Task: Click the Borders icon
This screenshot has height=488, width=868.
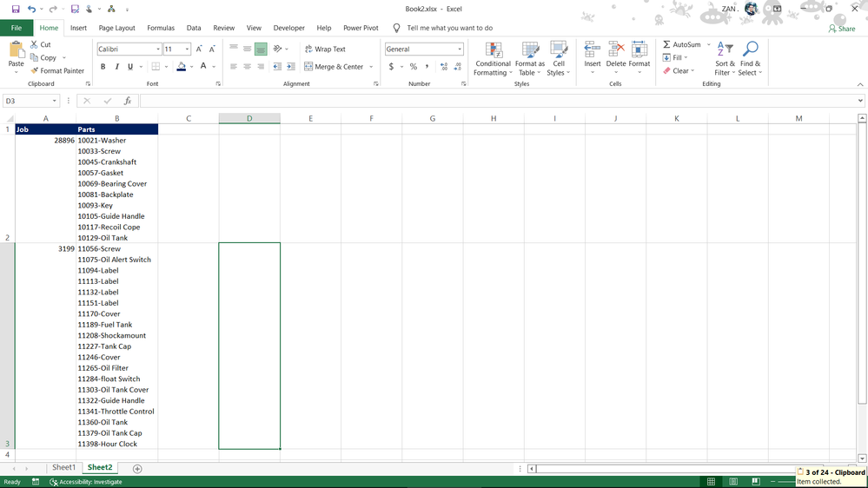Action: click(156, 66)
